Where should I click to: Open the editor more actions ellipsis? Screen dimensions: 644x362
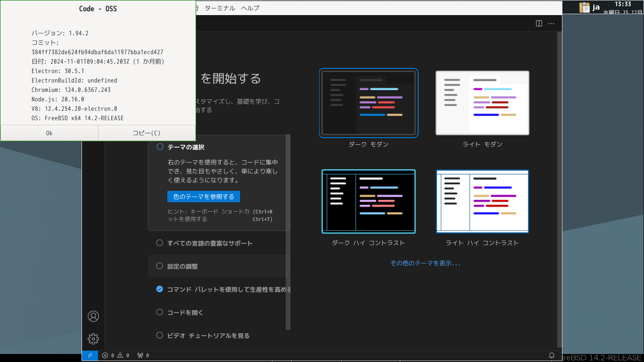tap(551, 23)
